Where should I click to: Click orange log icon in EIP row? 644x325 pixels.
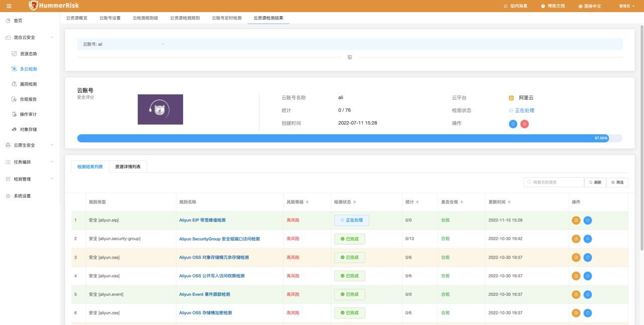click(577, 220)
